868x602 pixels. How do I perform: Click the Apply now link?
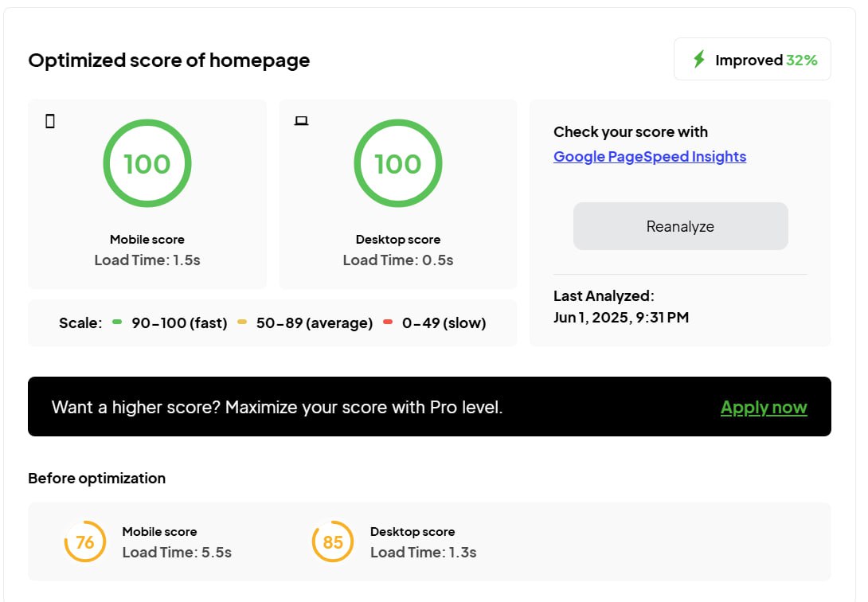coord(763,408)
